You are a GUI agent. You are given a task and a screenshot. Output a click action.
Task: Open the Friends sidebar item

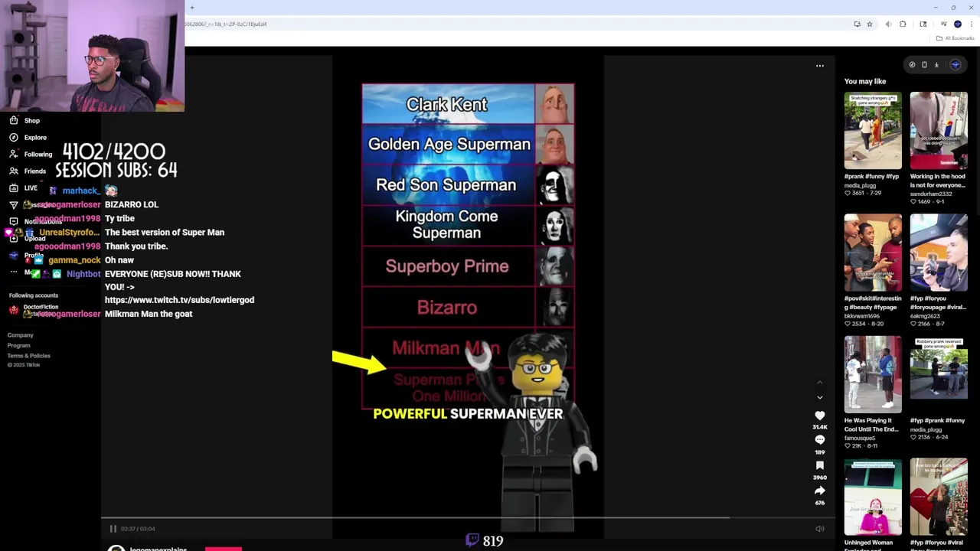(x=34, y=171)
